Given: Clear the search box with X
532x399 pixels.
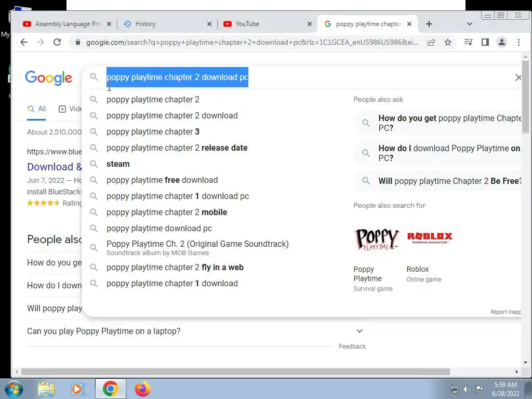Looking at the screenshot, I should coord(518,77).
